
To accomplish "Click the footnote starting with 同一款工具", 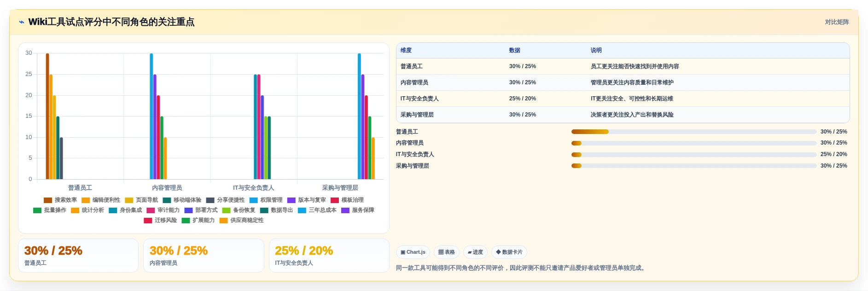I will coord(522,268).
